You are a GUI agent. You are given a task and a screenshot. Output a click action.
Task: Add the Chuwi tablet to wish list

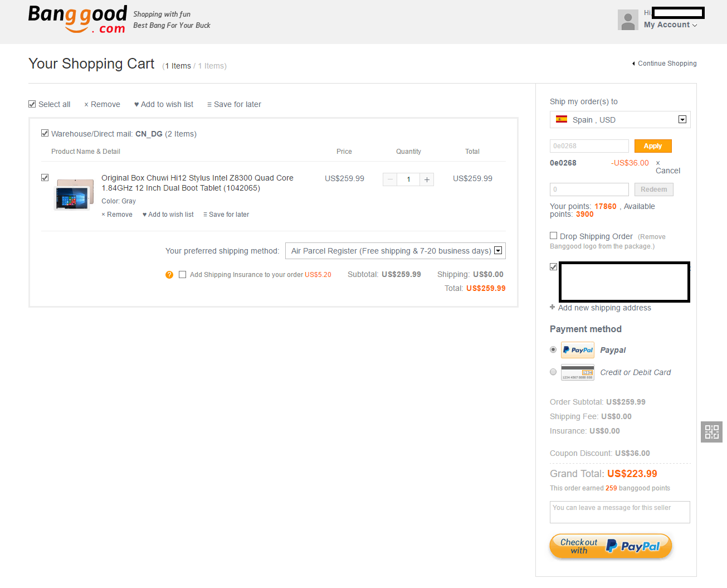[x=168, y=215]
